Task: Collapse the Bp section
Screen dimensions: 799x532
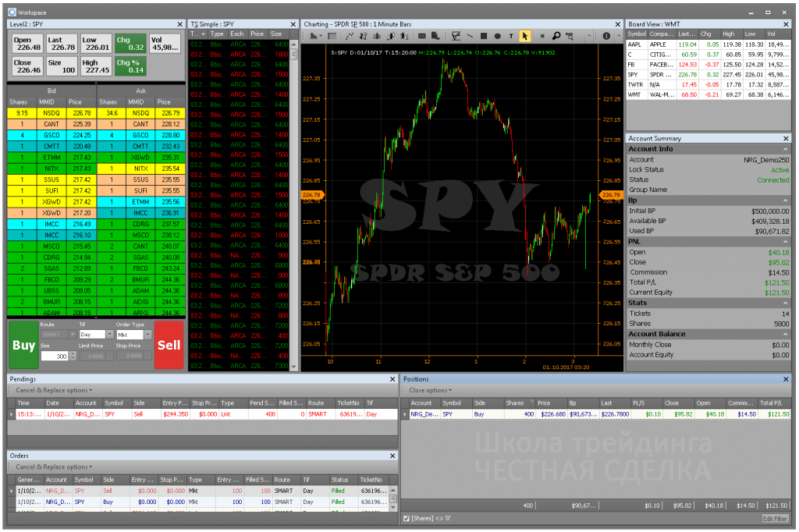Action: click(x=785, y=200)
